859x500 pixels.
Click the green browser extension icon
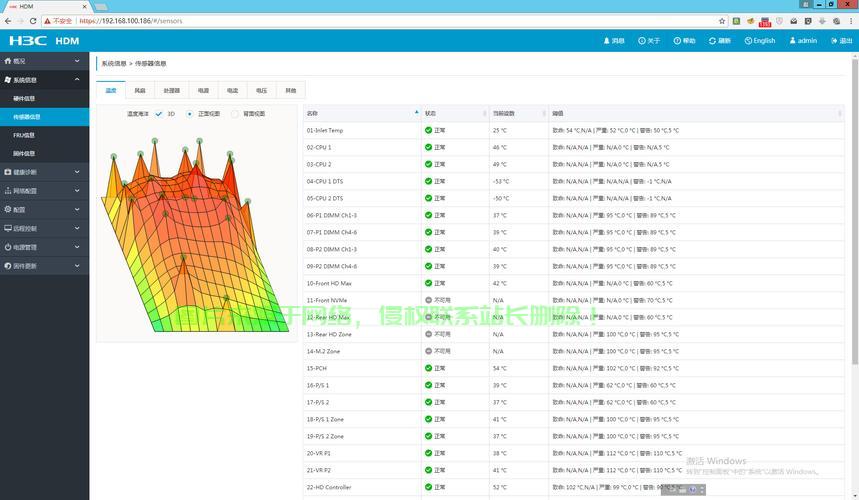(736, 21)
